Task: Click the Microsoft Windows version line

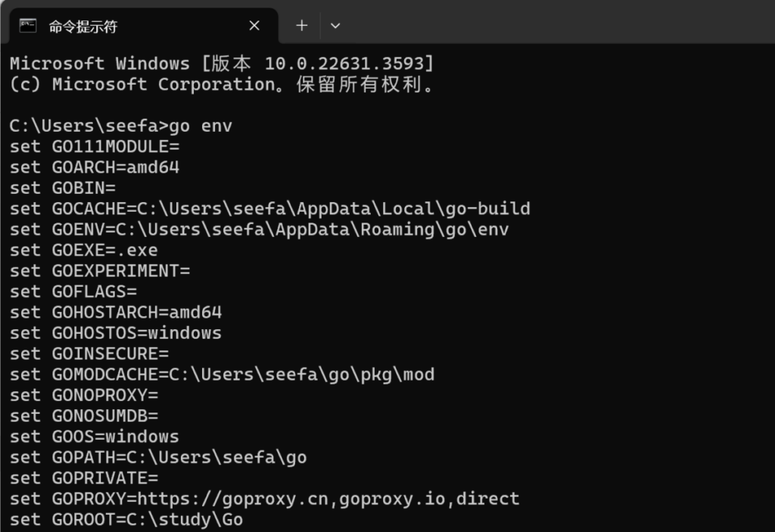Action: click(x=222, y=64)
